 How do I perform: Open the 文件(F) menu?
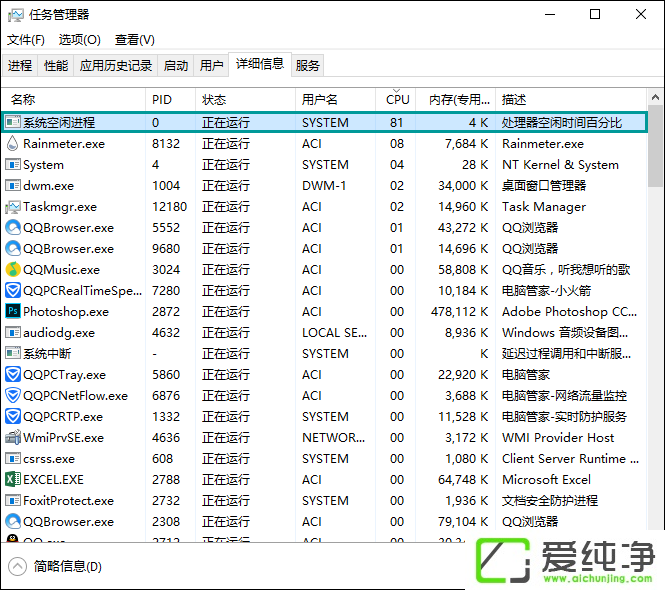[25, 40]
